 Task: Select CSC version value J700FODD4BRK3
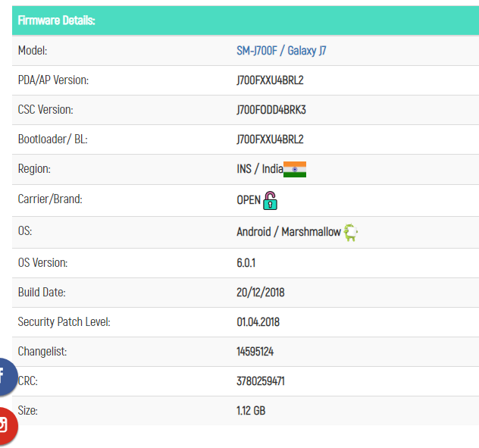point(271,110)
